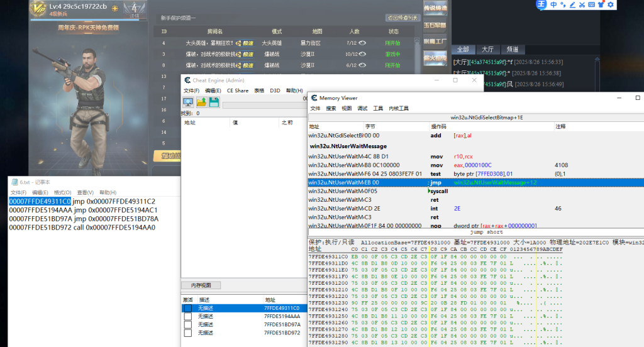644x347 pixels.
Task: Open Cheat Engine CE Share menu
Action: pos(237,91)
